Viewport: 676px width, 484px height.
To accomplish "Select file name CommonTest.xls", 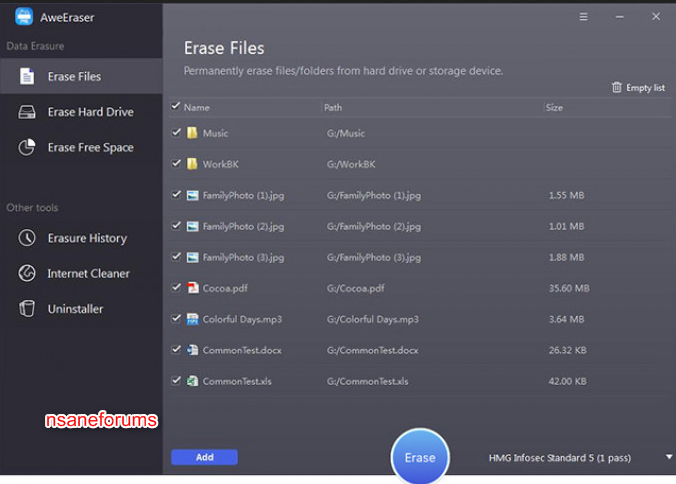I will (x=237, y=381).
